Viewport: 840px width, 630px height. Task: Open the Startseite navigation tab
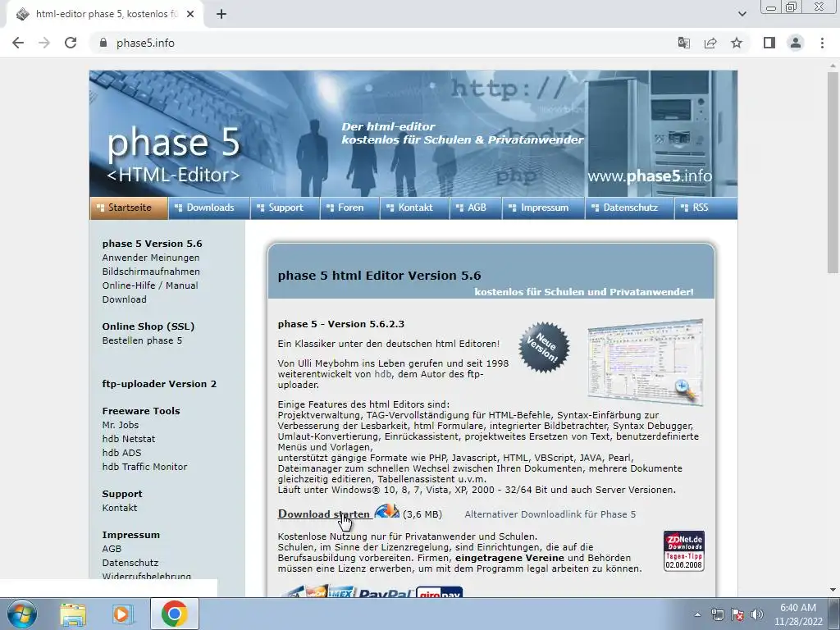pos(129,208)
